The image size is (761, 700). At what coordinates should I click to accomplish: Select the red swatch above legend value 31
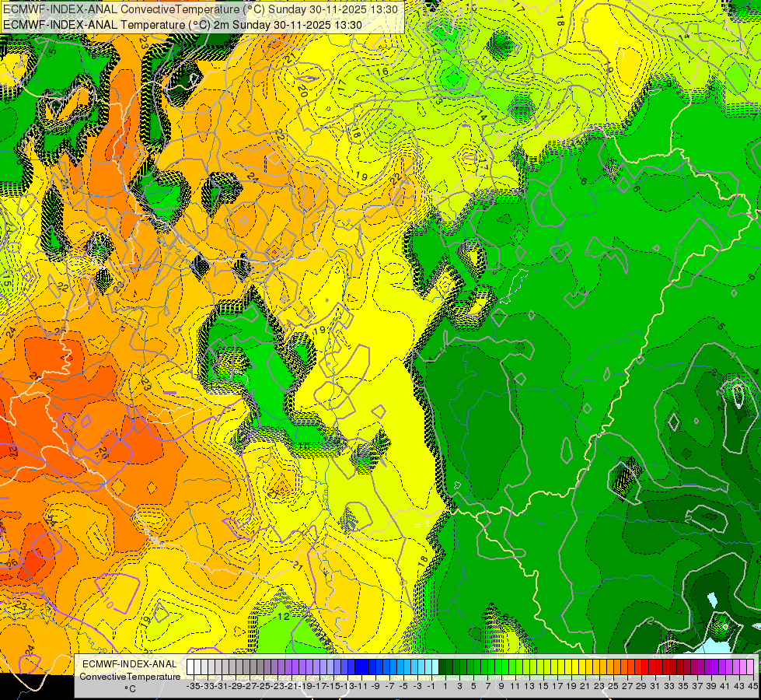[x=652, y=667]
